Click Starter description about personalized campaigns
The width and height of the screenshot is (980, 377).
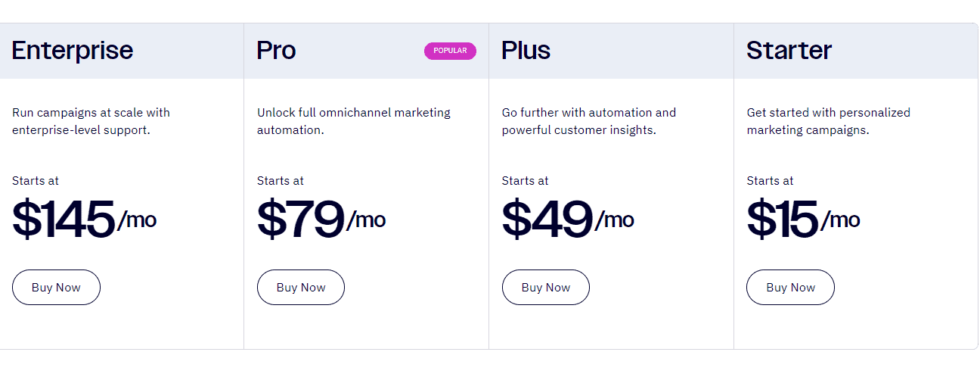pyautogui.click(x=829, y=121)
